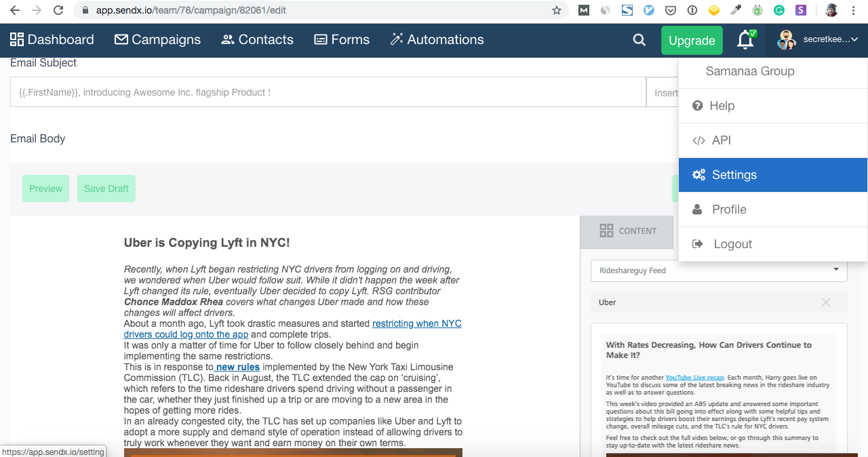The height and width of the screenshot is (457, 868).
Task: Click the green bug extension icon
Action: (x=757, y=10)
